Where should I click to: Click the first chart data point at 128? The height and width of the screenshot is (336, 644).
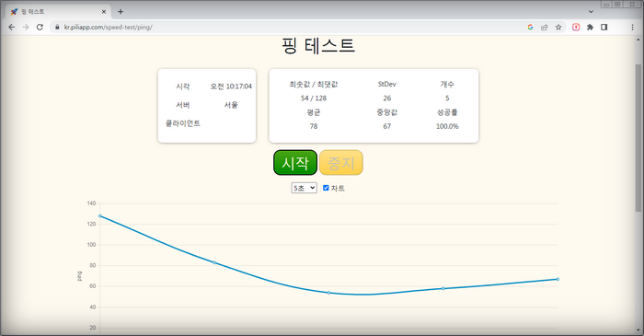pyautogui.click(x=100, y=216)
